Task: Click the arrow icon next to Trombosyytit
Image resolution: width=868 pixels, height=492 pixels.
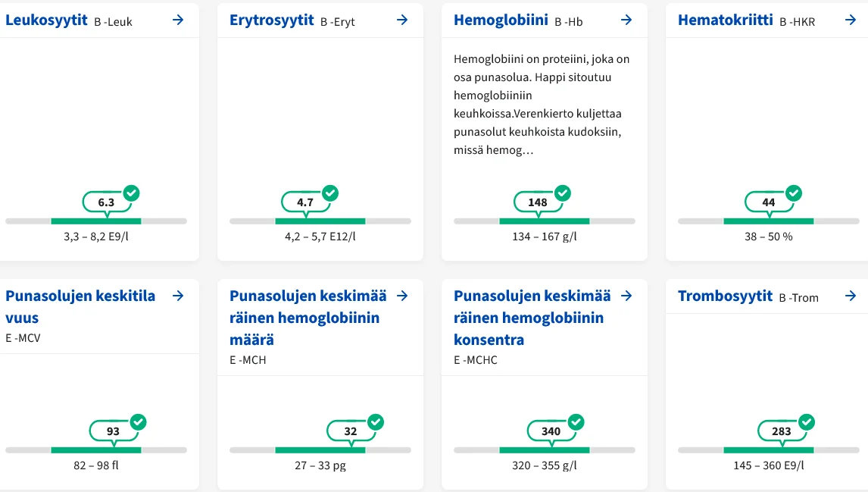Action: [x=851, y=296]
